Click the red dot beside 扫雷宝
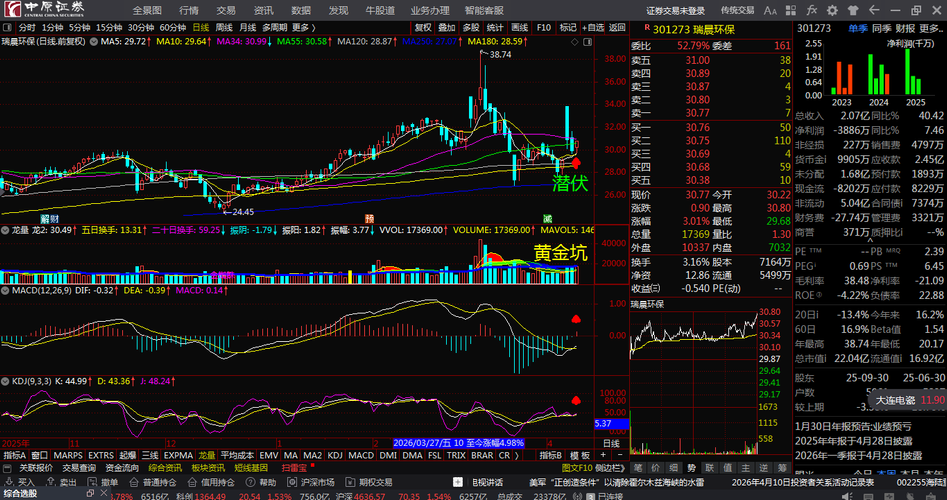This screenshot has height=500, width=947. pos(312,464)
